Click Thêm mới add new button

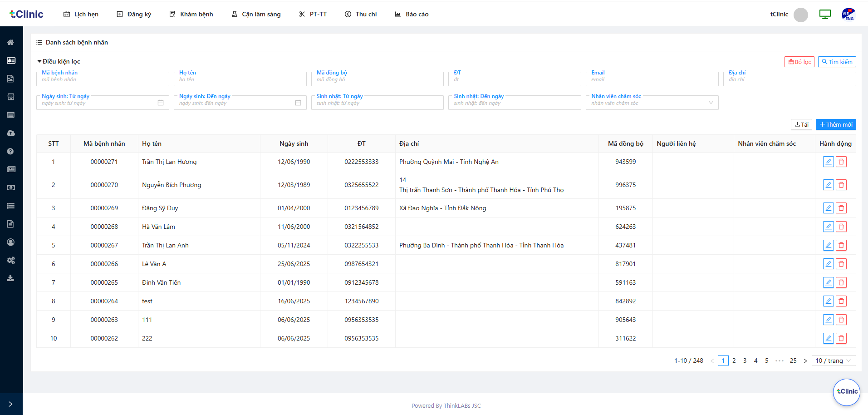coord(836,124)
